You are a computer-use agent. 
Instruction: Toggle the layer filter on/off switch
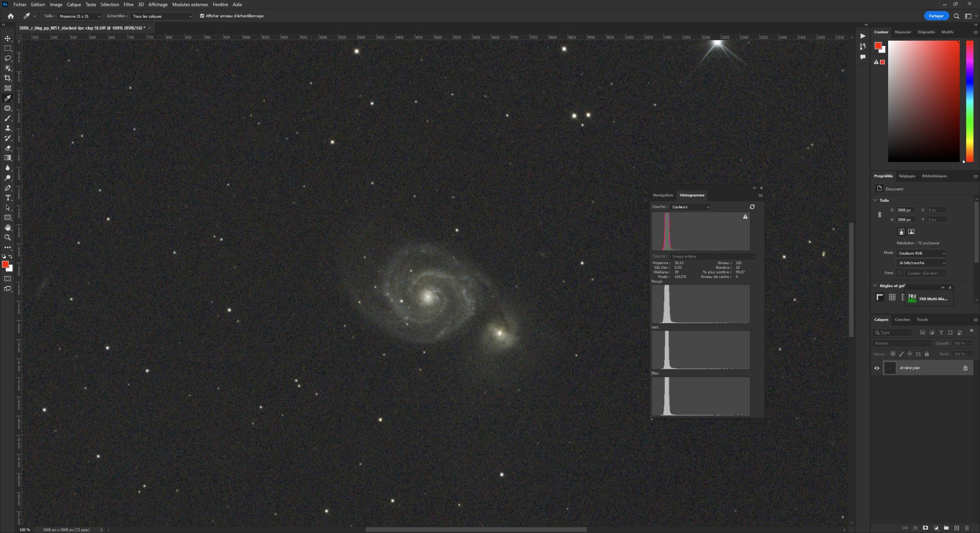(x=971, y=331)
